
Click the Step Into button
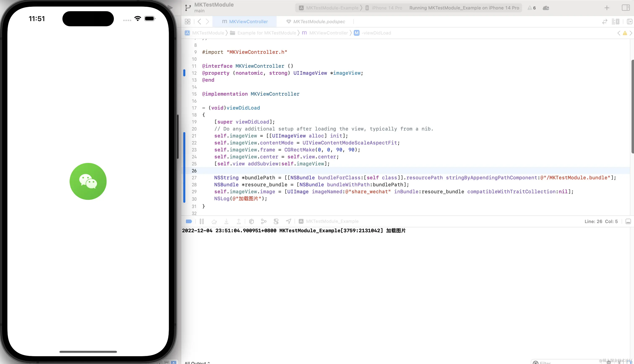[226, 222]
